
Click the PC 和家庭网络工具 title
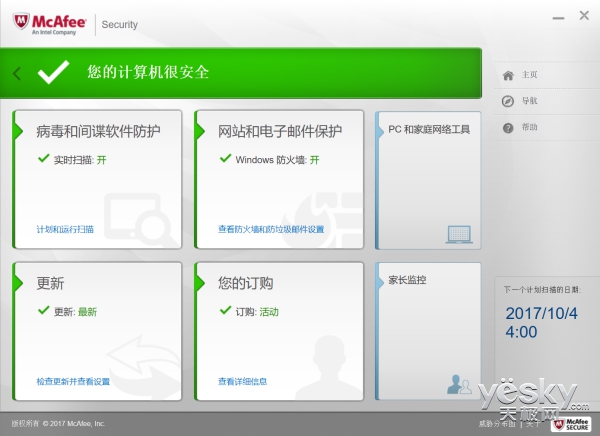(x=429, y=130)
